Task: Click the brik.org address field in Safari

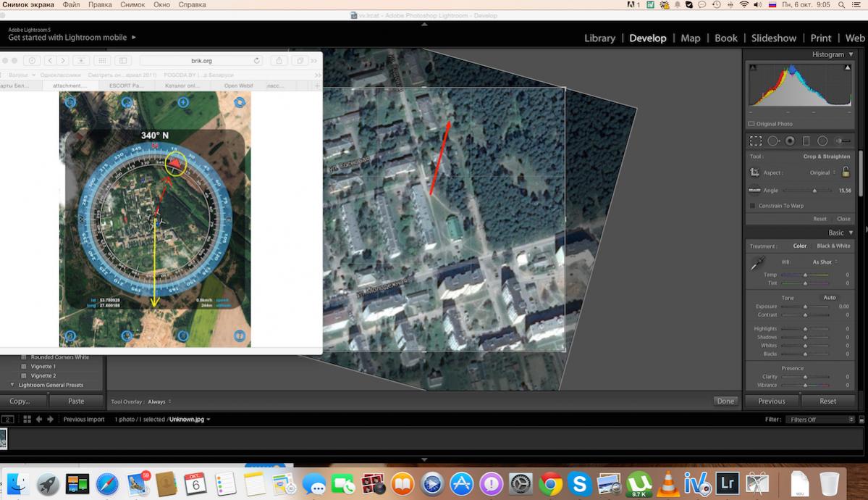Action: (201, 61)
